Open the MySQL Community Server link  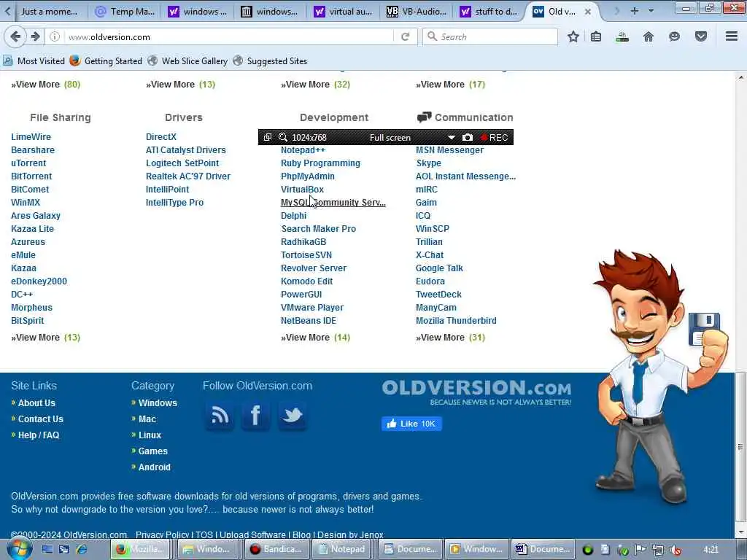[x=333, y=203]
